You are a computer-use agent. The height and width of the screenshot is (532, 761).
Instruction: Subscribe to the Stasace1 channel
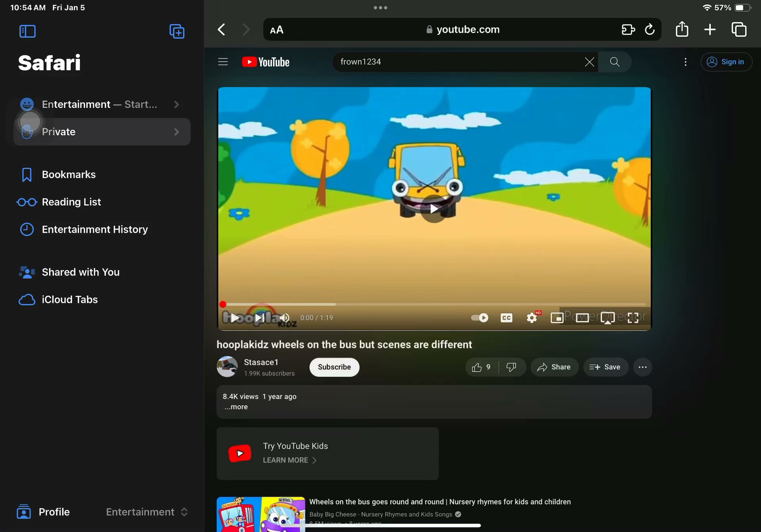pyautogui.click(x=334, y=367)
